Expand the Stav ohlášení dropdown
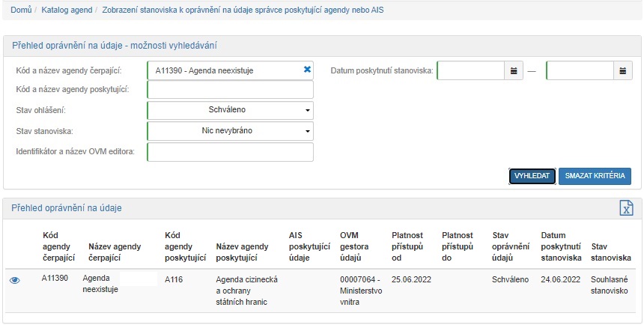Image resolution: width=644 pixels, height=325 pixels. (231, 110)
